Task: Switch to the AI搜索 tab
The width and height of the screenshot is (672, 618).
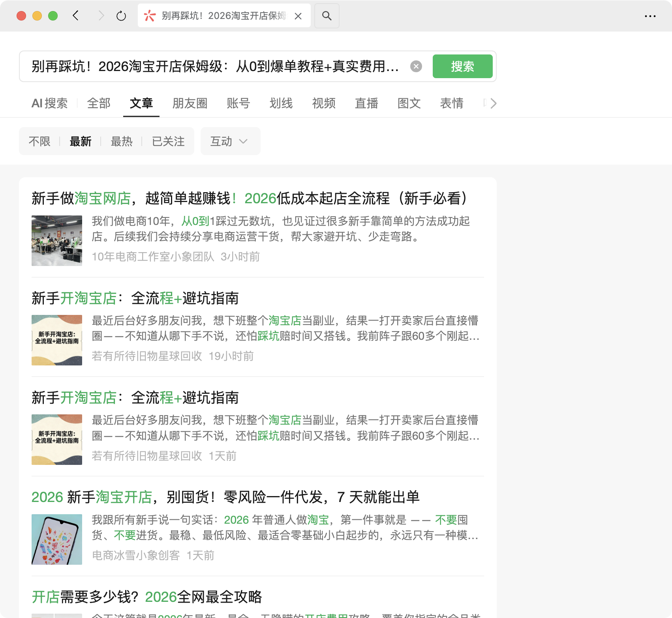Action: click(x=49, y=103)
